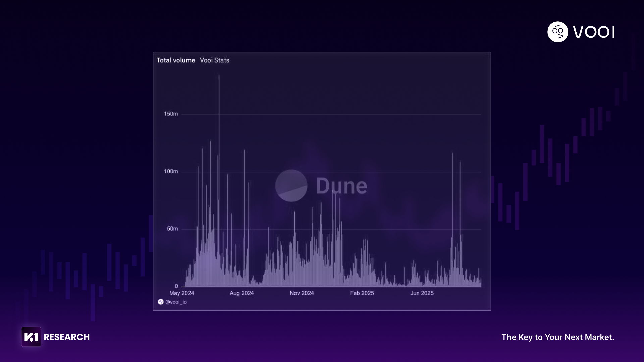Click the Vooi Stats label
Screen dimensions: 644x362
point(215,60)
